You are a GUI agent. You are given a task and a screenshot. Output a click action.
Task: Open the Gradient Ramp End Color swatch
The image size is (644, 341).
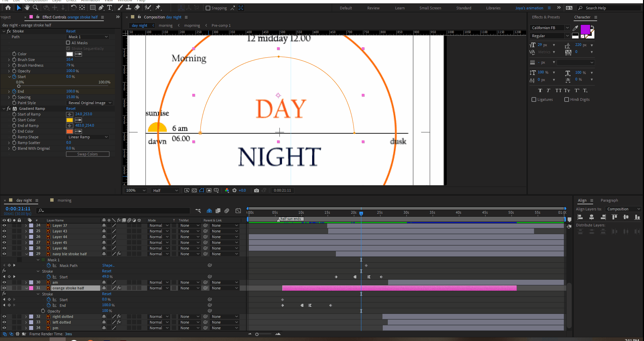point(70,131)
